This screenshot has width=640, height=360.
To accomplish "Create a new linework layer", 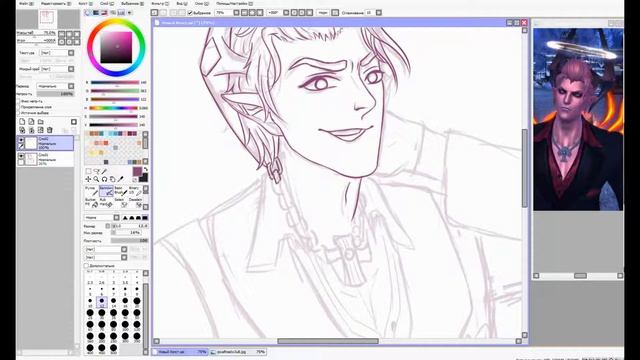I will pos(31,122).
